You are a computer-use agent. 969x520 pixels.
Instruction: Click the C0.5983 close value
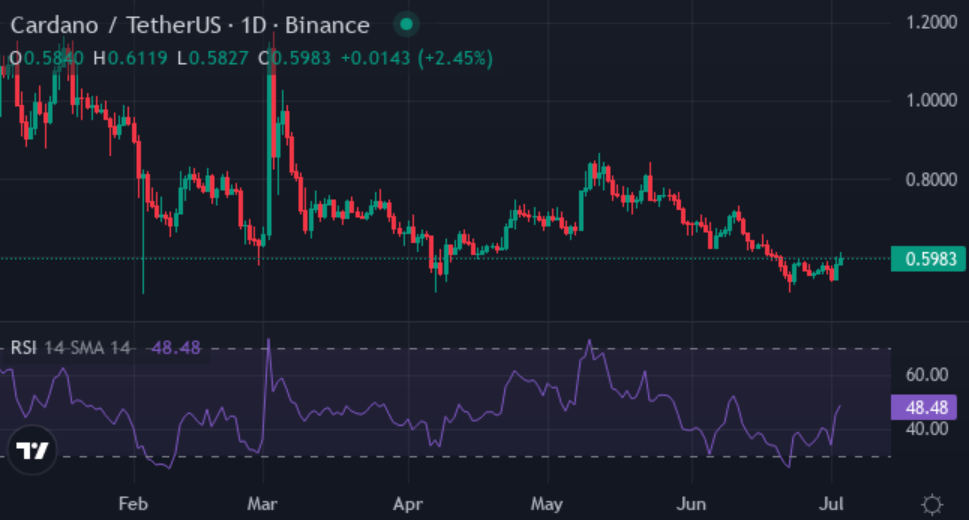pos(294,59)
